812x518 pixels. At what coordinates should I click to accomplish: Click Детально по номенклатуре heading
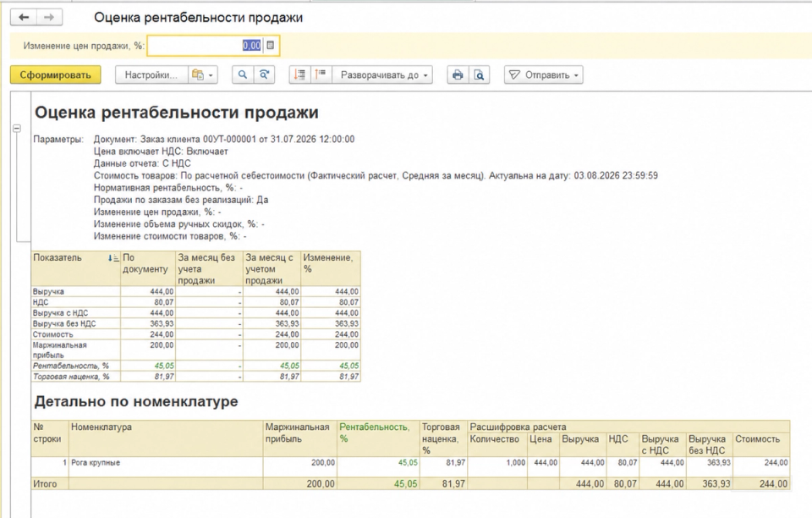click(x=136, y=401)
